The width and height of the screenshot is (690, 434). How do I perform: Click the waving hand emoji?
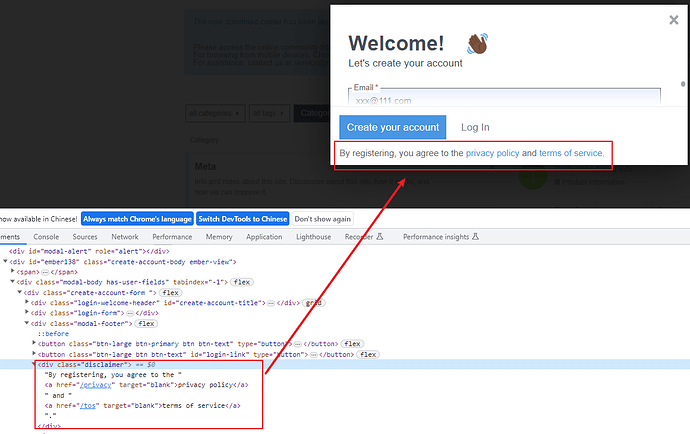pos(477,44)
